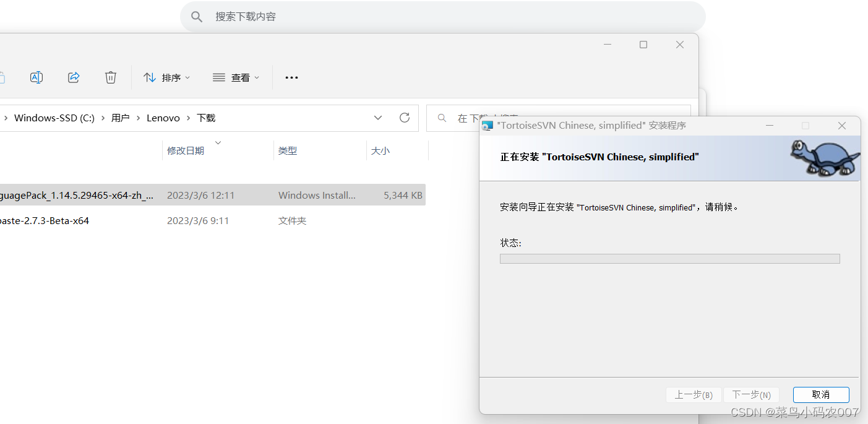Click the date 2023/3/6 9:11
The image size is (868, 424).
[198, 220]
